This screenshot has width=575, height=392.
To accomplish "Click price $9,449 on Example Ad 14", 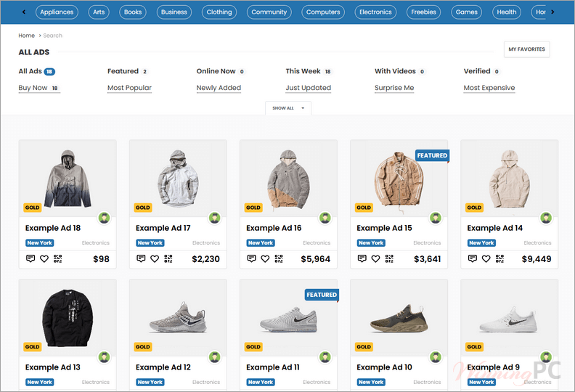I will tap(537, 259).
